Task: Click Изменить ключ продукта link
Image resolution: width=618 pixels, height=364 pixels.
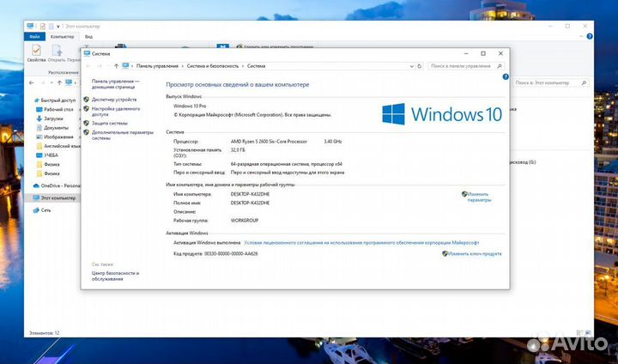Action: pyautogui.click(x=475, y=254)
